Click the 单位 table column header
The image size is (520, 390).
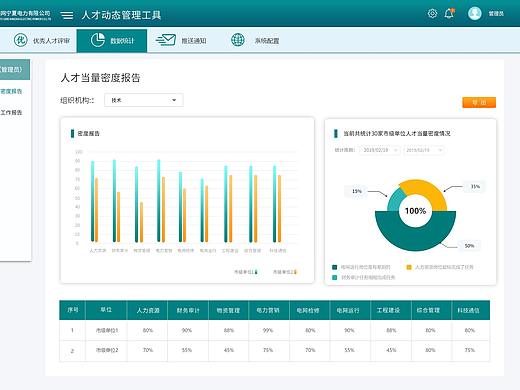coord(106,310)
